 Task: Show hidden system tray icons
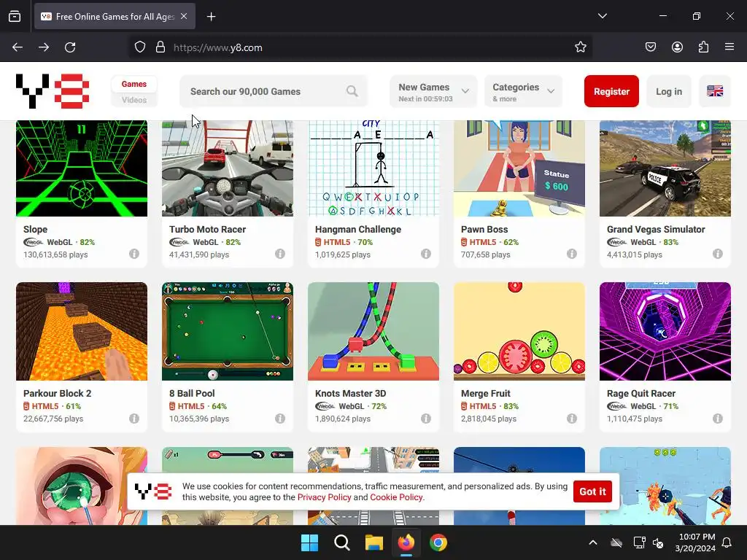pyautogui.click(x=593, y=542)
